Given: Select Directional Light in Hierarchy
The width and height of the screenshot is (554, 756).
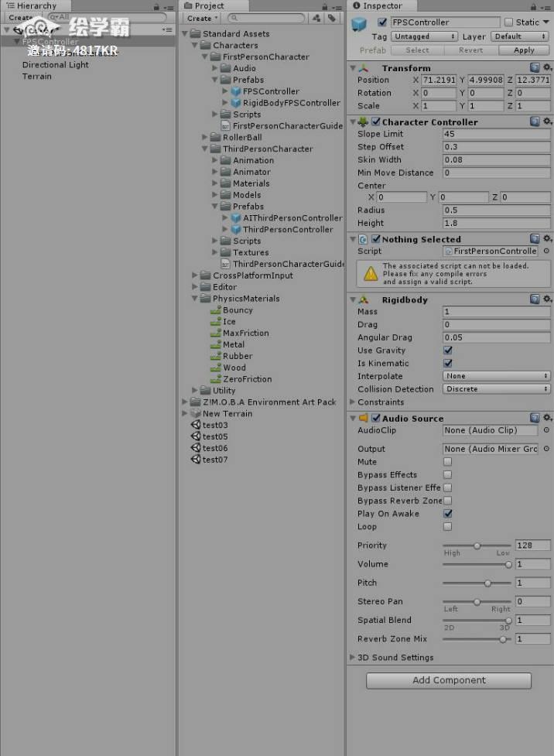Looking at the screenshot, I should [x=56, y=64].
